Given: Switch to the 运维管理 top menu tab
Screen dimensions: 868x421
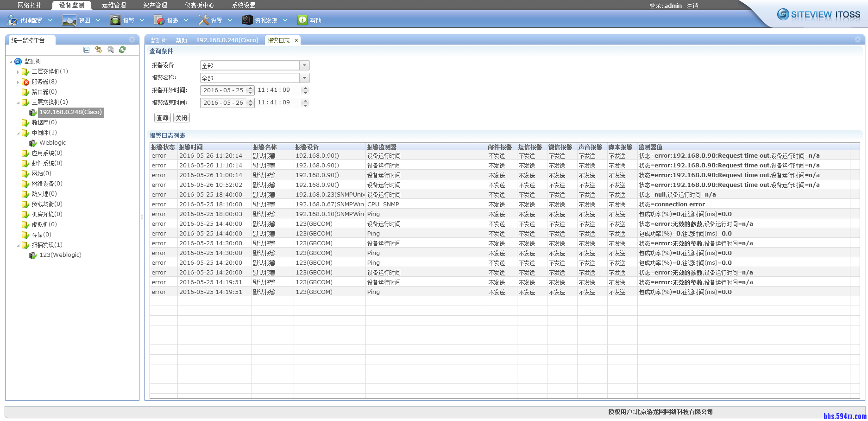Looking at the screenshot, I should [x=114, y=5].
